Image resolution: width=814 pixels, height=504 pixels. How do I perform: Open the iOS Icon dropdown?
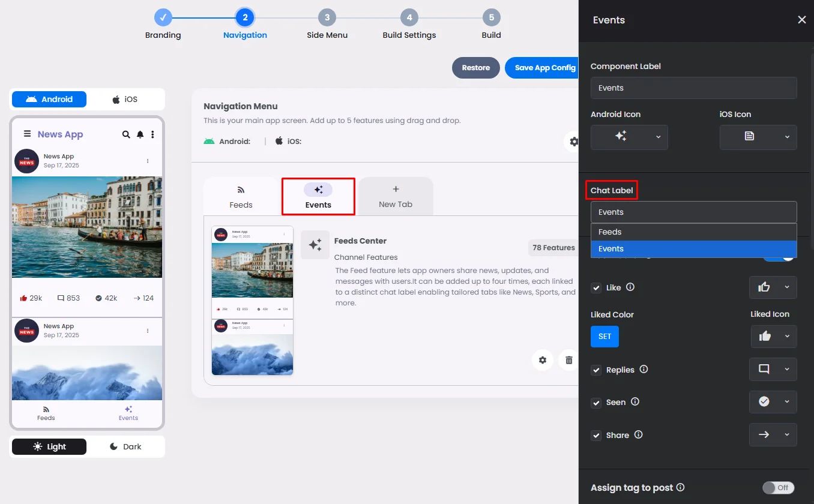758,137
